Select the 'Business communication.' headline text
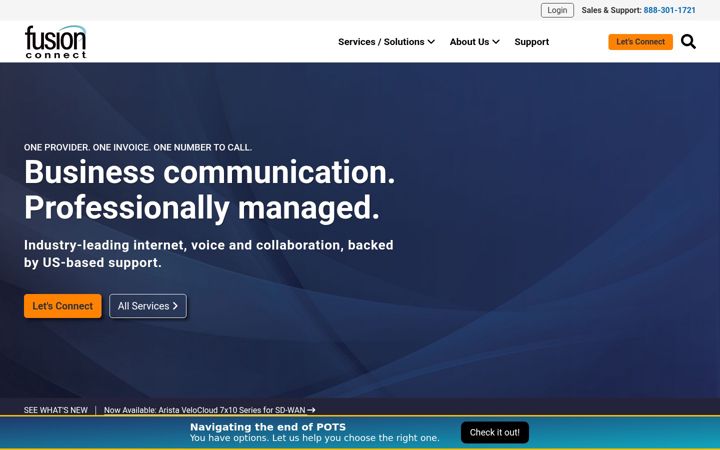Viewport: 720px width, 450px height. coord(209,172)
